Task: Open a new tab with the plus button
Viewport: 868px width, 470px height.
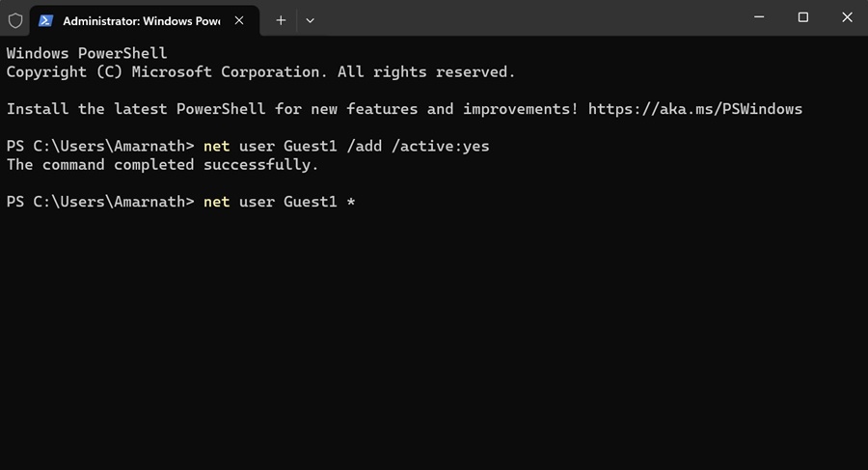Action: click(x=281, y=20)
